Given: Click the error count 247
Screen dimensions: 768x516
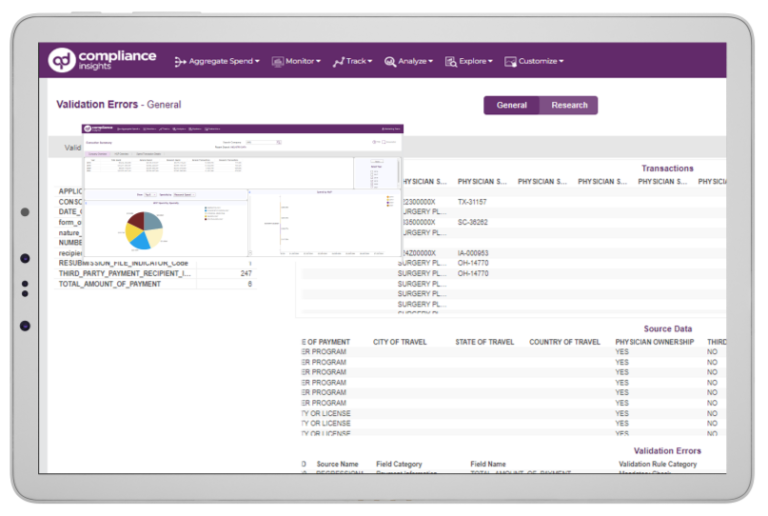Looking at the screenshot, I should (246, 274).
